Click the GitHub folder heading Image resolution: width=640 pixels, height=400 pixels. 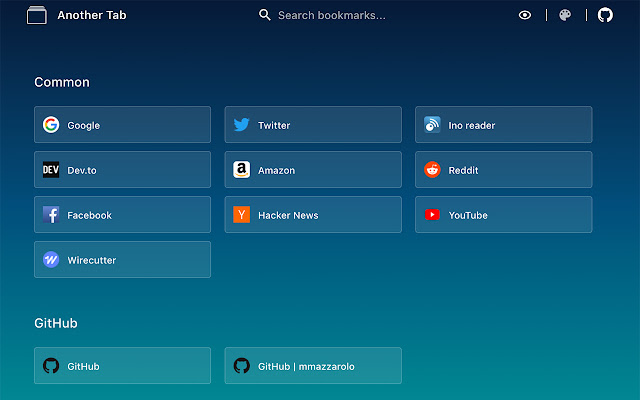click(56, 323)
